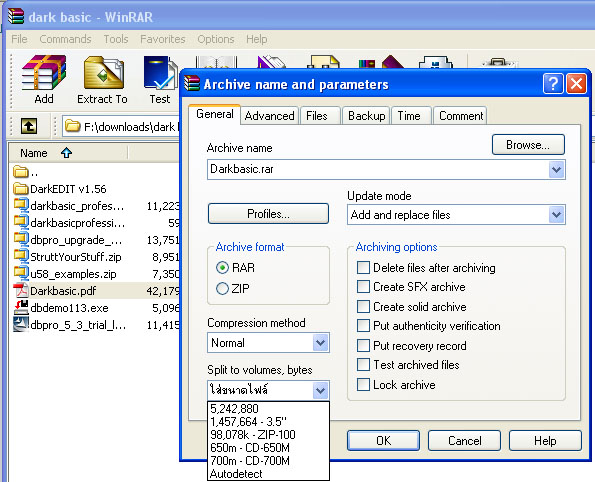Click the Name column header

68,153
